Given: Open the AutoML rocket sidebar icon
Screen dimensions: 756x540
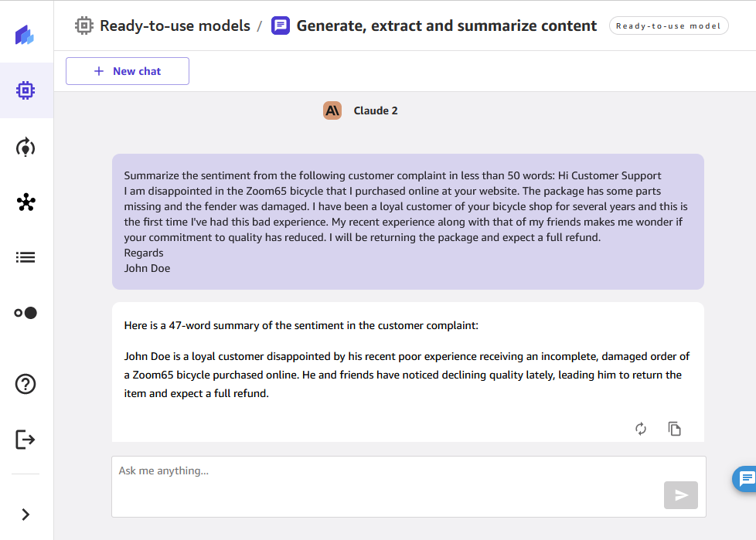Looking at the screenshot, I should click(26, 147).
